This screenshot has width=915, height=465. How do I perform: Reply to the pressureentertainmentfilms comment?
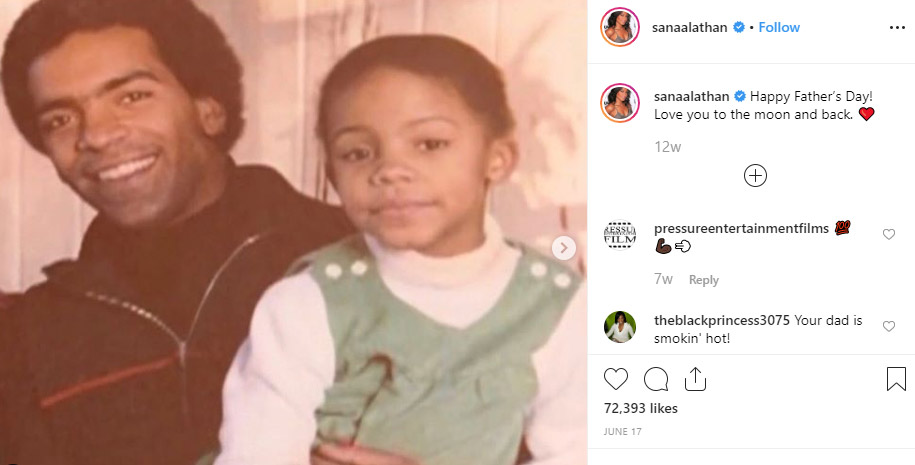click(x=703, y=280)
